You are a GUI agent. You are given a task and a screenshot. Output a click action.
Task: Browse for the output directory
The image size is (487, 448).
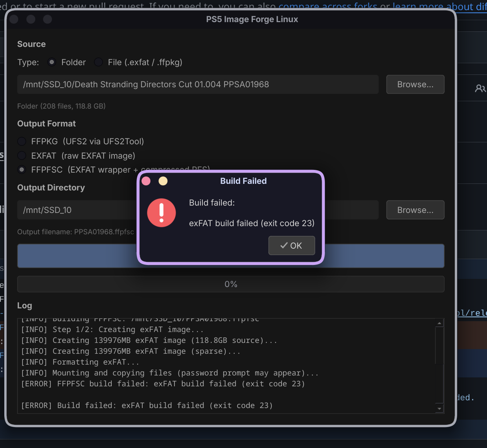point(415,210)
